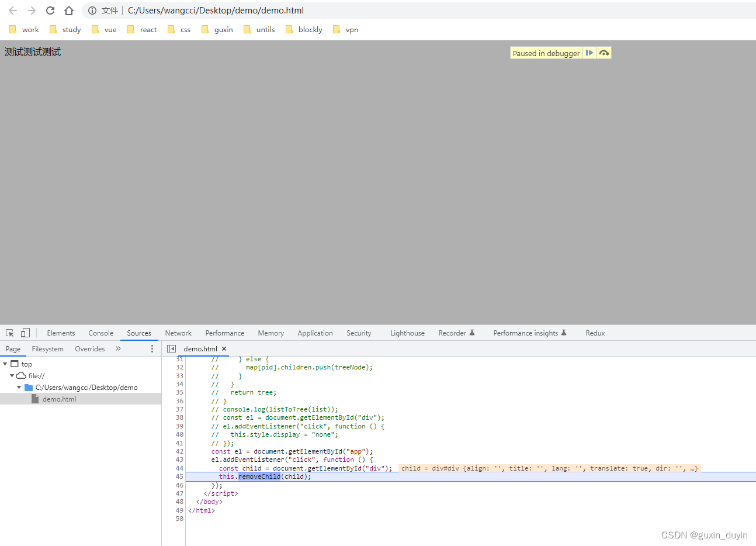
Task: Open the guxin bookmark folder
Action: [217, 29]
